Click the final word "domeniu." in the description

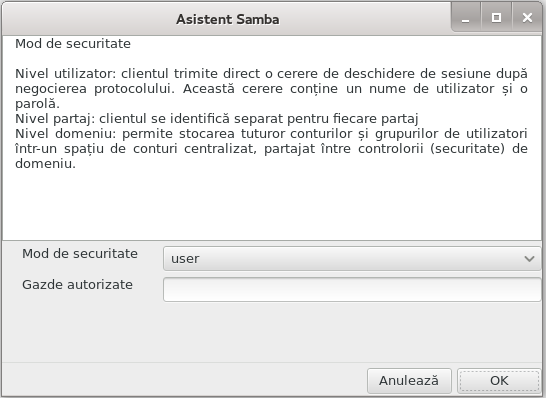[45, 164]
